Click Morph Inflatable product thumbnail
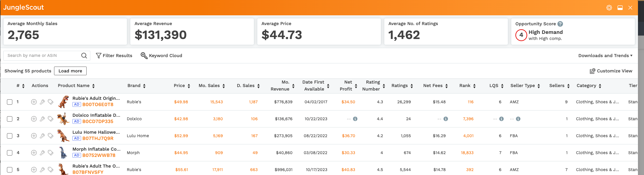 [x=64, y=153]
